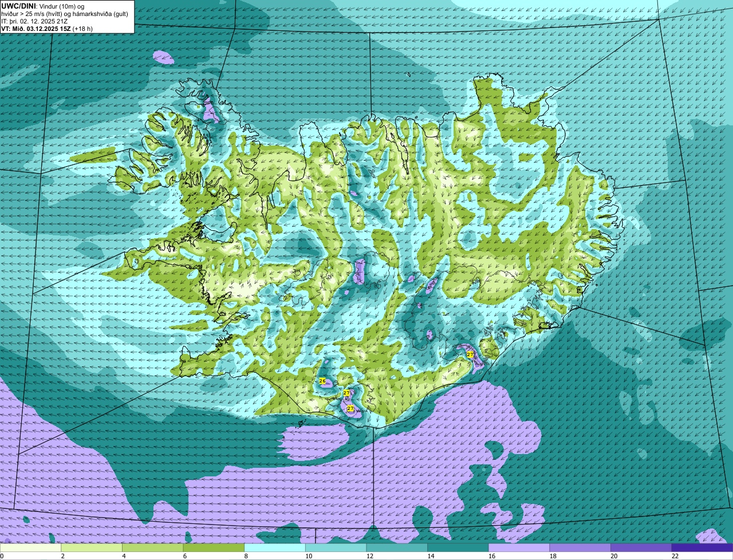Click the 'IT: þri. 02. 12. 2025 21Z' line
The width and height of the screenshot is (733, 560).
coord(34,21)
